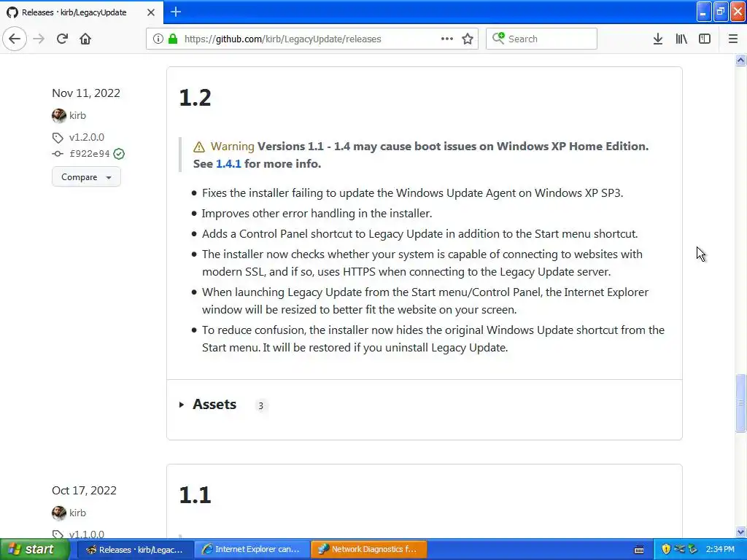The image size is (747, 560).
Task: Click the taskbar clock 2:34 PM
Action: click(720, 550)
